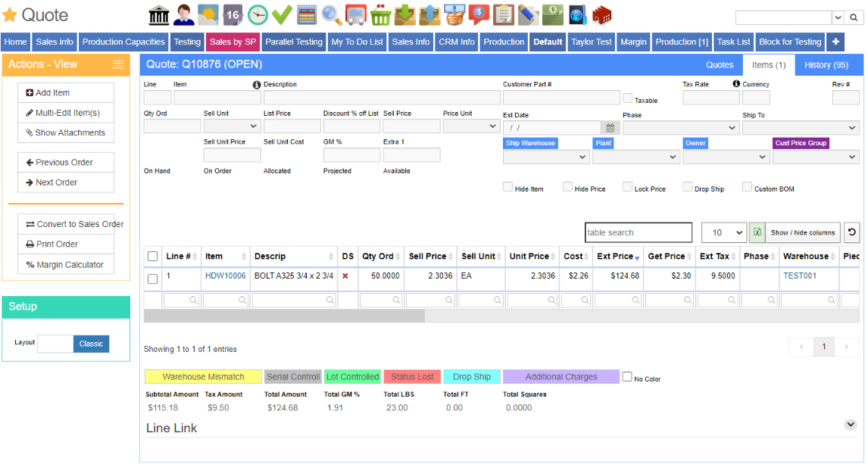The image size is (868, 464).
Task: Toggle the No Color checkbox
Action: (x=627, y=377)
